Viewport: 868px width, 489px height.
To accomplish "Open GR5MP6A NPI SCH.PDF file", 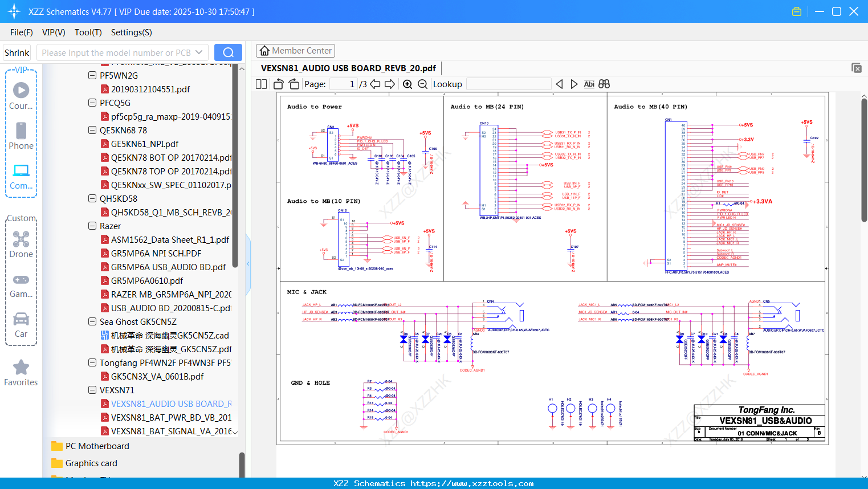I will pyautogui.click(x=156, y=253).
